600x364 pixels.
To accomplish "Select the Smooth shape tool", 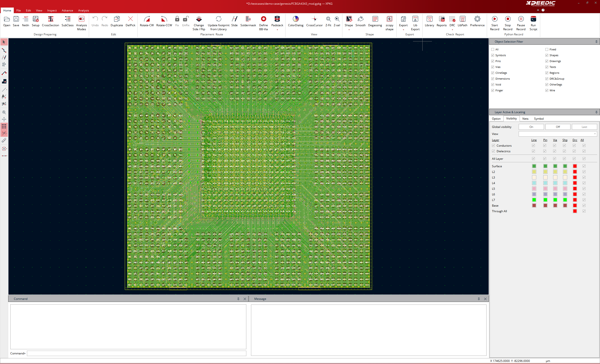I will (360, 22).
